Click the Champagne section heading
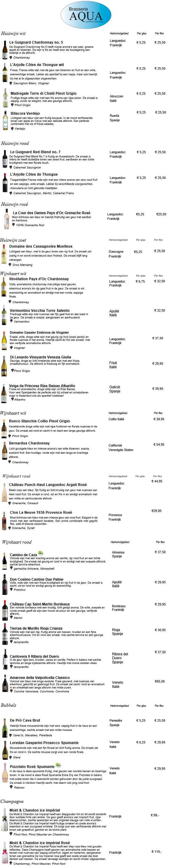Screen dimensions: 172x868 (12, 801)
